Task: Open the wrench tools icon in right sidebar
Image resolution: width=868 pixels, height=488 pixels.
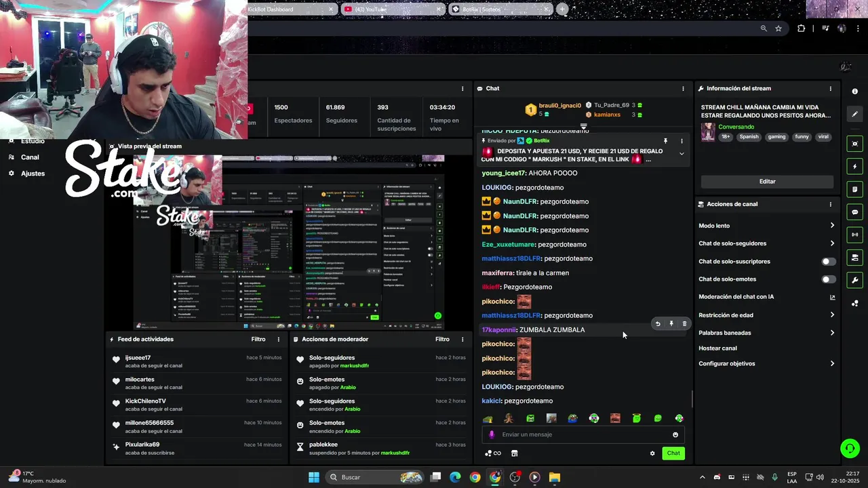Action: 855,280
